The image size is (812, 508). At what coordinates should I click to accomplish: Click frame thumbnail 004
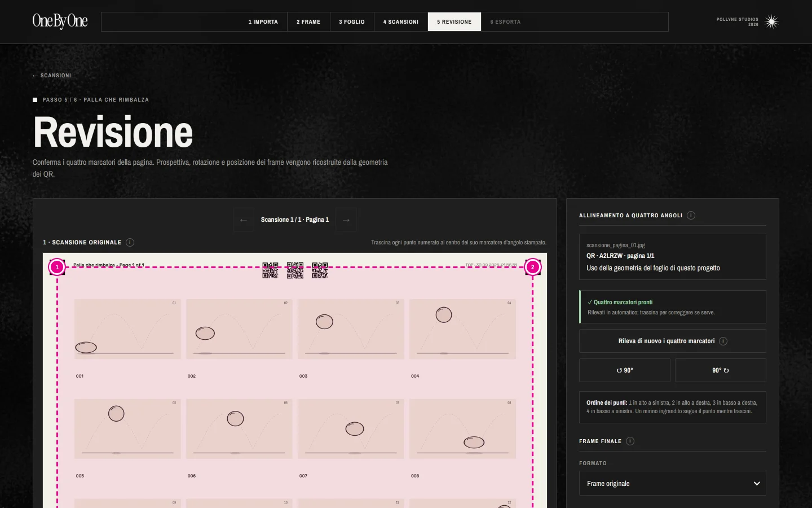pos(462,329)
